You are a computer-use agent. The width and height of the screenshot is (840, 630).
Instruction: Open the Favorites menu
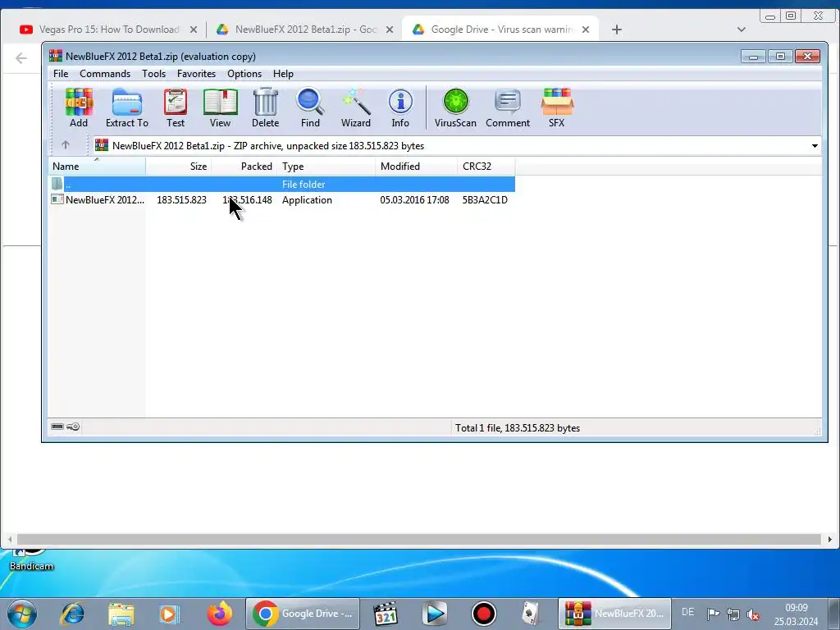point(196,74)
